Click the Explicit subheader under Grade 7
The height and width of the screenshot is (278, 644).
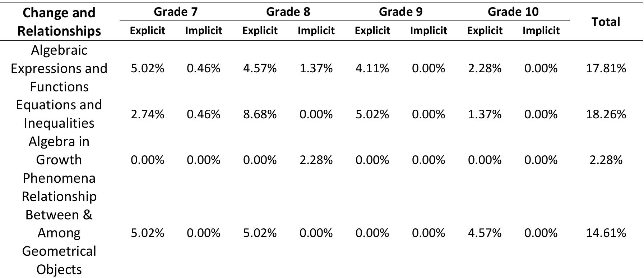pos(147,31)
